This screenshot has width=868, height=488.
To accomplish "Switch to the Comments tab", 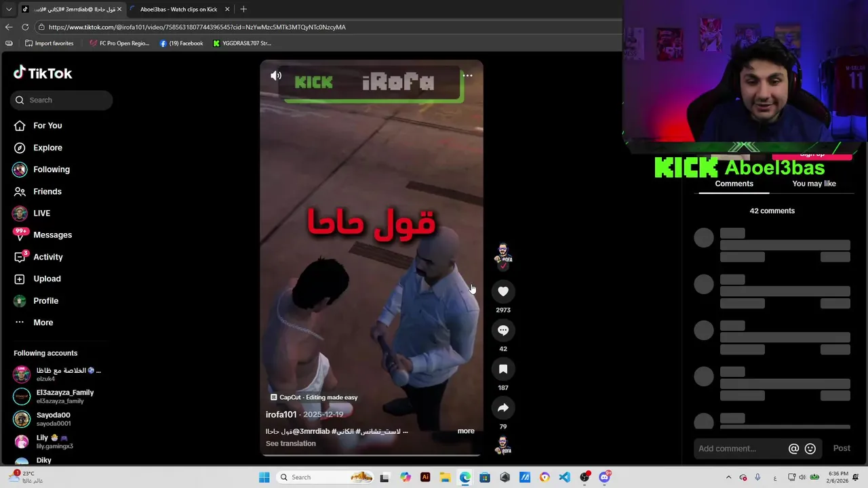I will 734,184.
